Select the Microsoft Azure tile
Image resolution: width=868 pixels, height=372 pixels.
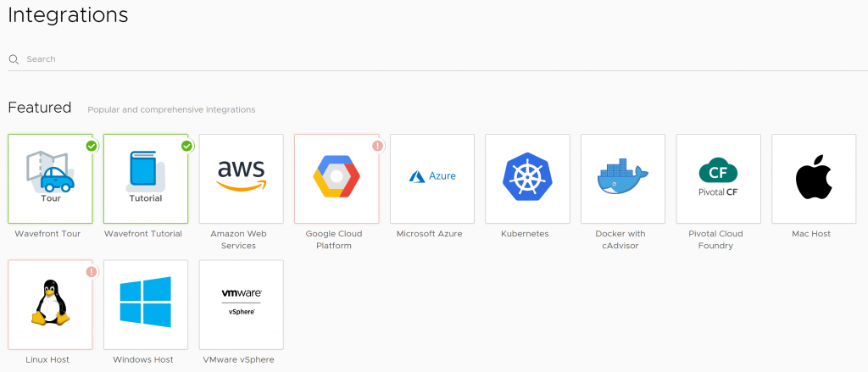pos(432,178)
